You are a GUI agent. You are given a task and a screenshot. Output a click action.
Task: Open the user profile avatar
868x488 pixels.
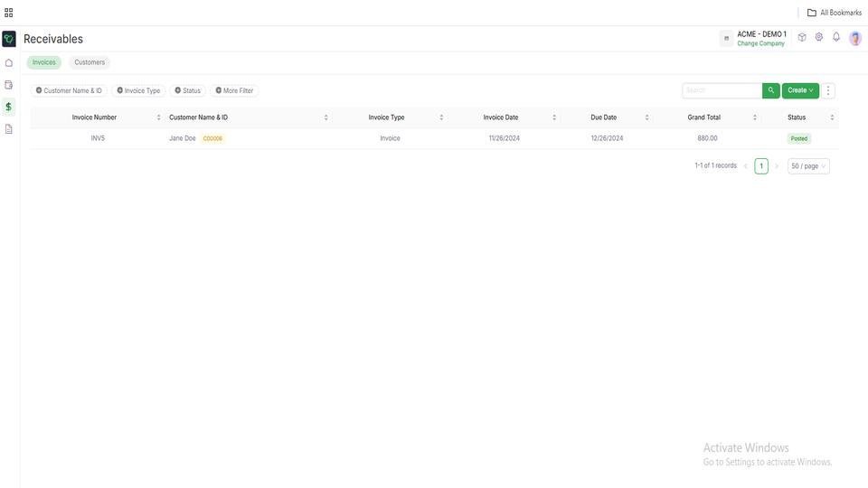(855, 38)
